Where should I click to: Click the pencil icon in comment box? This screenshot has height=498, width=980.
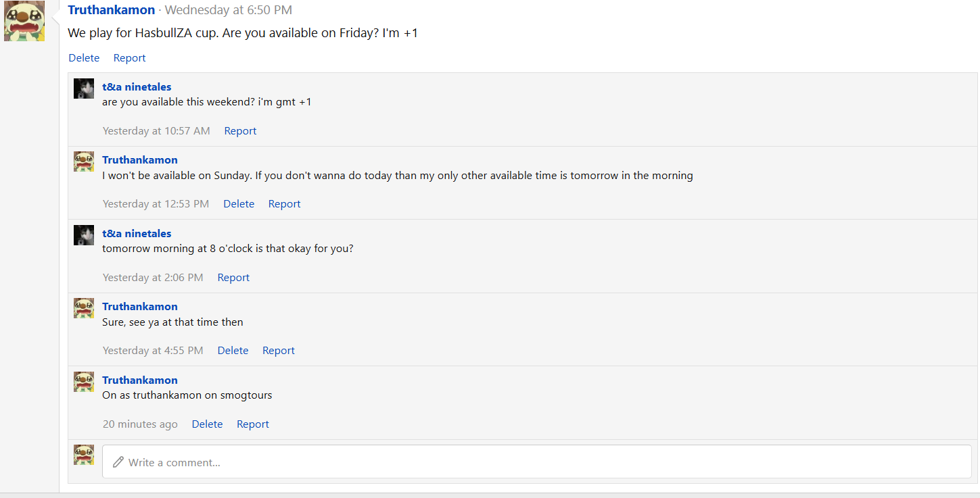[x=118, y=462]
